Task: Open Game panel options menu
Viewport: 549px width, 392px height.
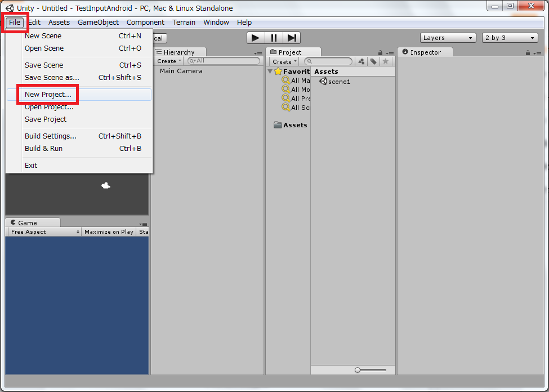Action: (x=143, y=224)
